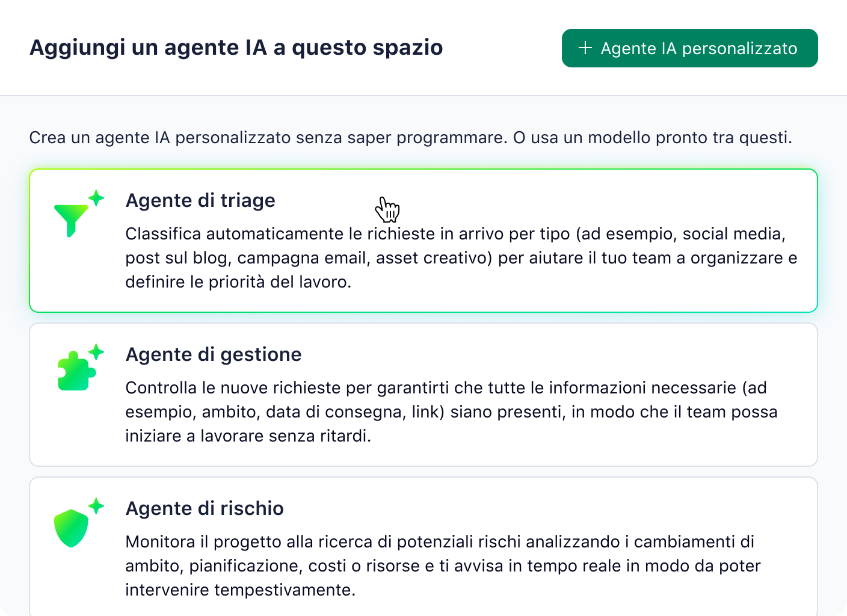Click the puzzle icon of Agente di gestione

[74, 372]
